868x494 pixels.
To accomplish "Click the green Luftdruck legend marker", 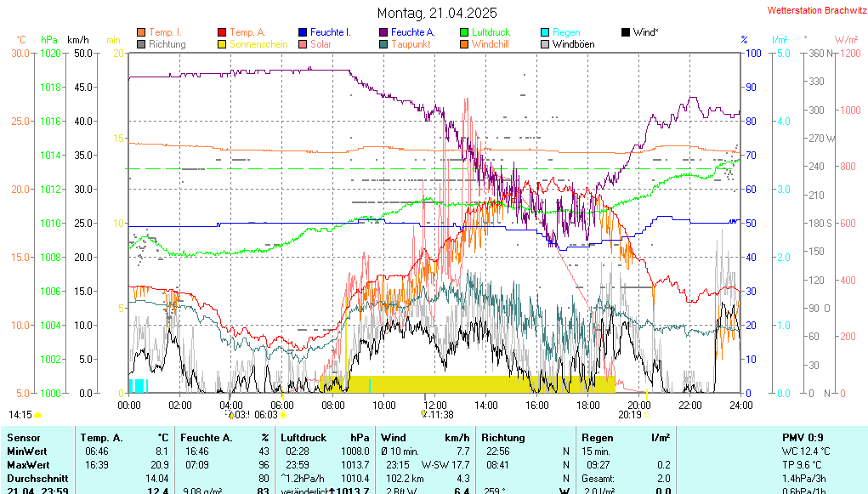I will pyautogui.click(x=464, y=32).
